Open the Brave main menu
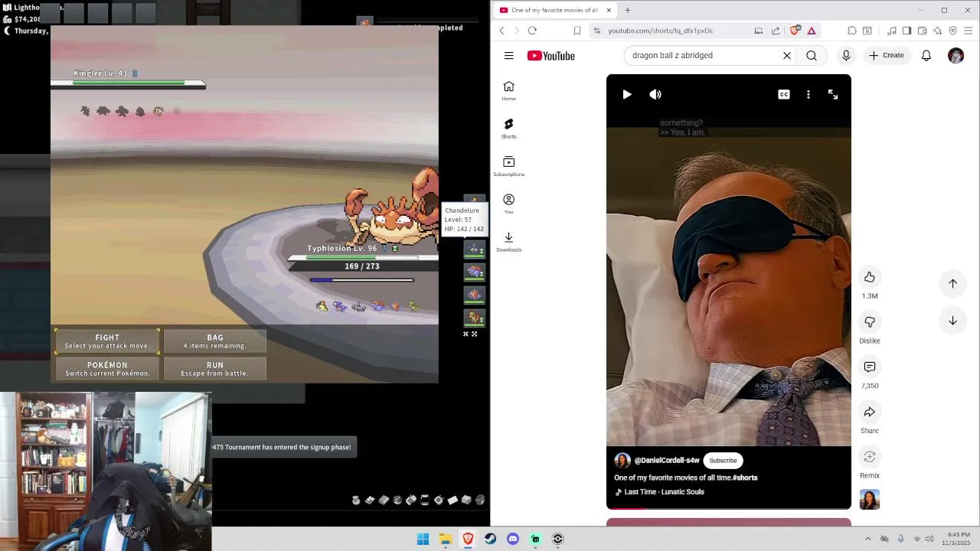Image resolution: width=980 pixels, height=551 pixels. [969, 31]
